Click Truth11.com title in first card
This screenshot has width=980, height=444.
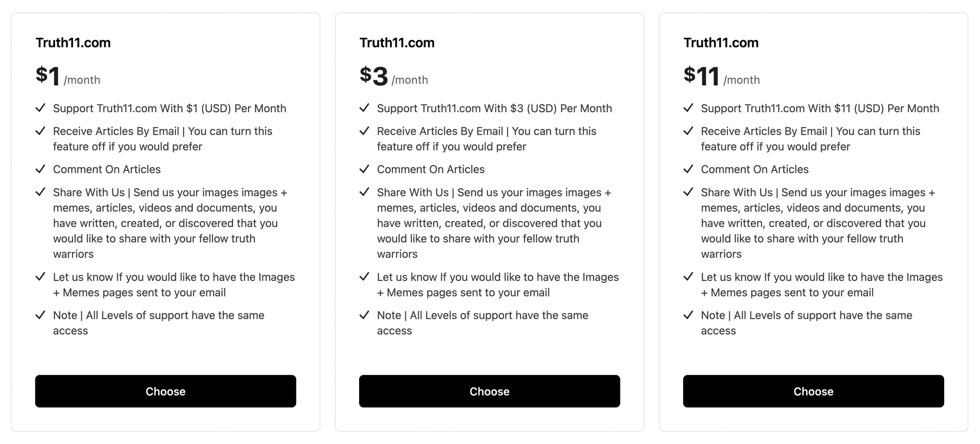(x=73, y=43)
